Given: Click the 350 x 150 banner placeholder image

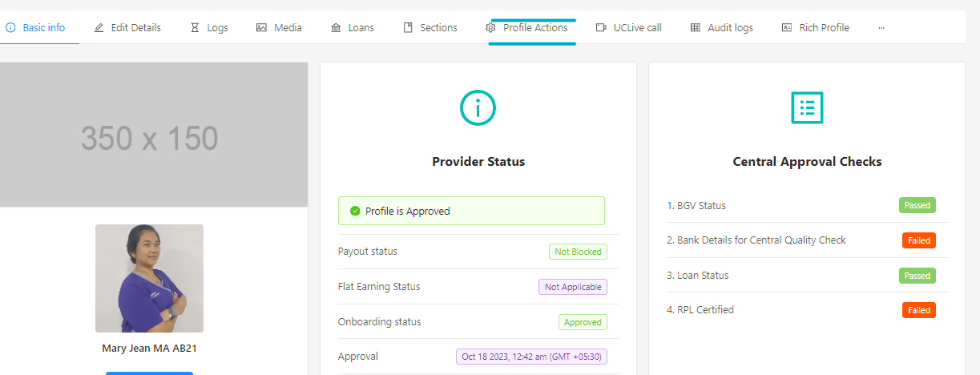Looking at the screenshot, I should pyautogui.click(x=149, y=135).
